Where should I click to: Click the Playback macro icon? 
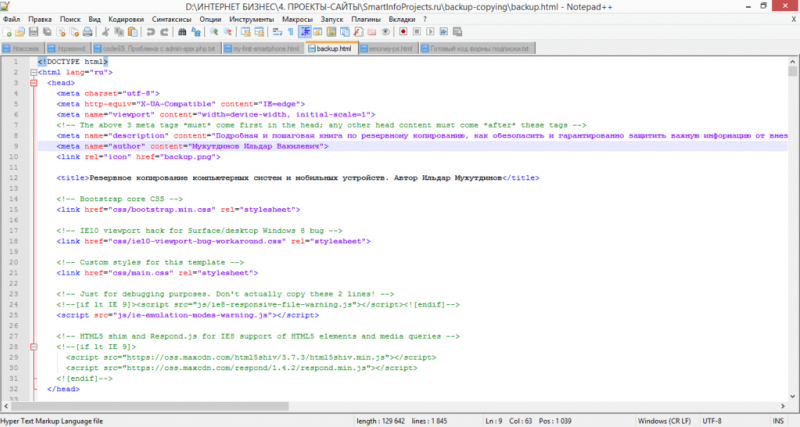430,32
